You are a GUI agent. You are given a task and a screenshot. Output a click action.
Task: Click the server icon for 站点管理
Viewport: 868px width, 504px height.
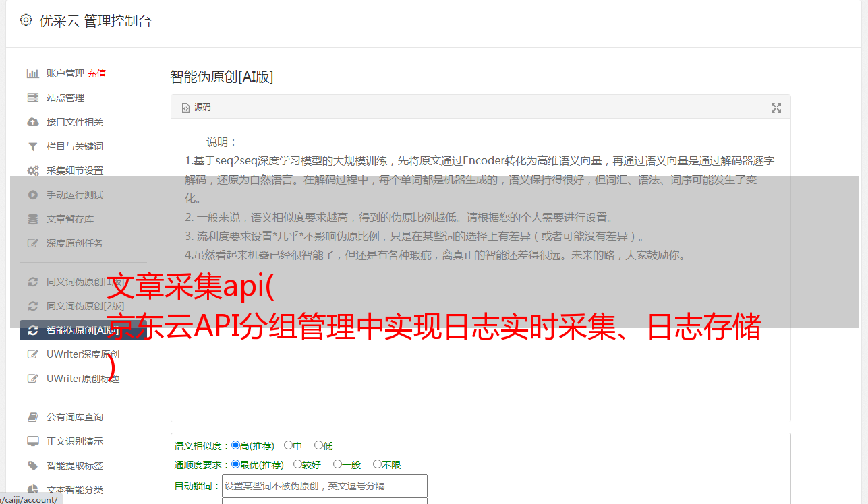pyautogui.click(x=32, y=98)
